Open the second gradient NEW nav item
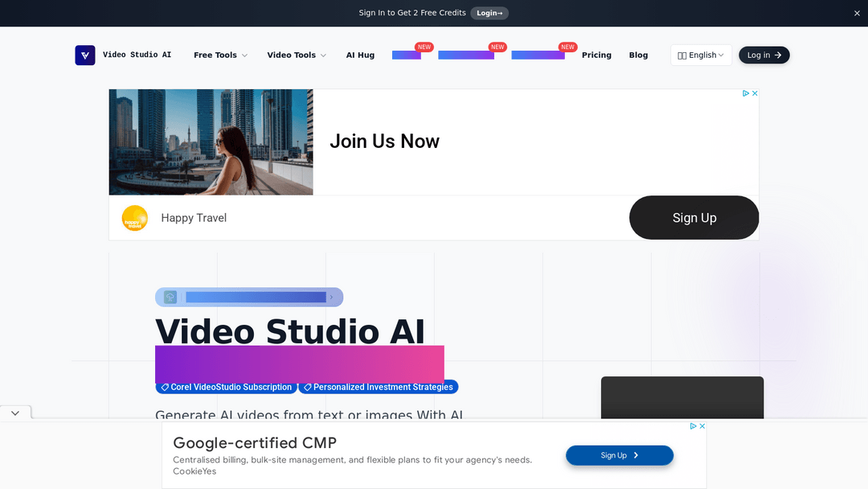This screenshot has width=868, height=489. (466, 55)
